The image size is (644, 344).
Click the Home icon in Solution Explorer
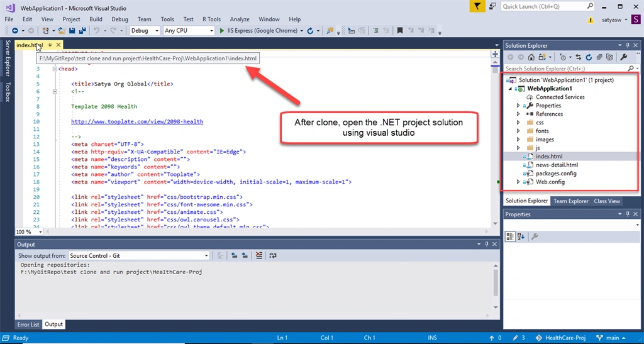[x=531, y=57]
